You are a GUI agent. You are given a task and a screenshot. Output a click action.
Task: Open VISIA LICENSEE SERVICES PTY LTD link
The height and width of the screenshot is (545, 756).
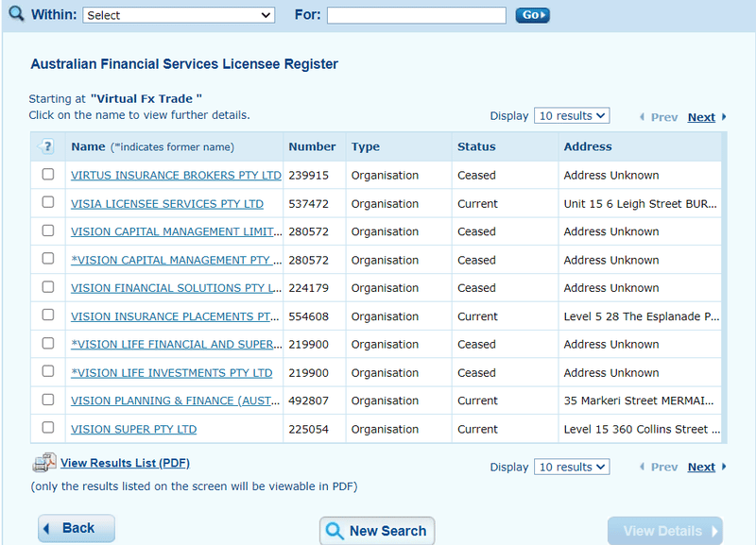click(167, 204)
